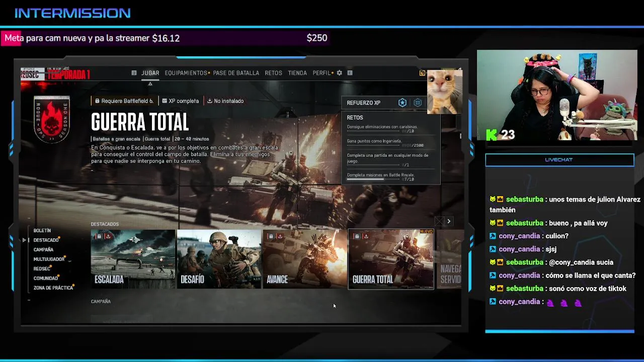Choose ZONA DE PRÁCTICA in the side menu
Screen dimensions: 644x362
pyautogui.click(x=53, y=288)
